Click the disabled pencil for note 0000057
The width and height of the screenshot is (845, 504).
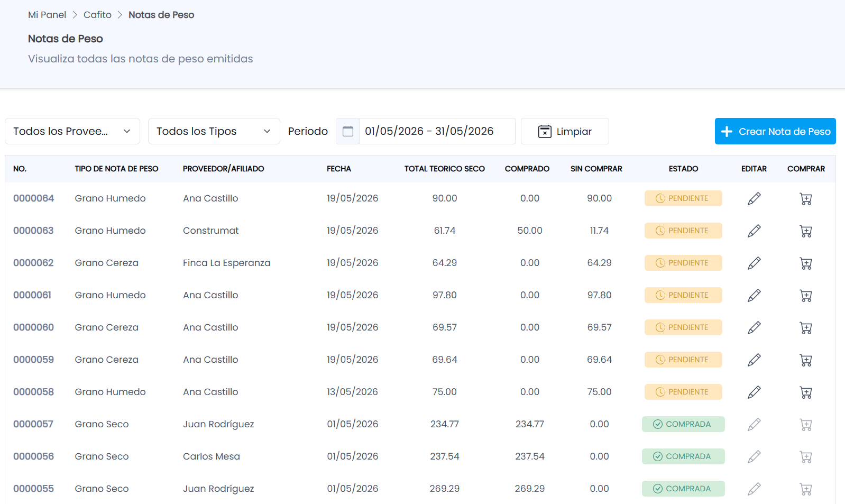[754, 424]
